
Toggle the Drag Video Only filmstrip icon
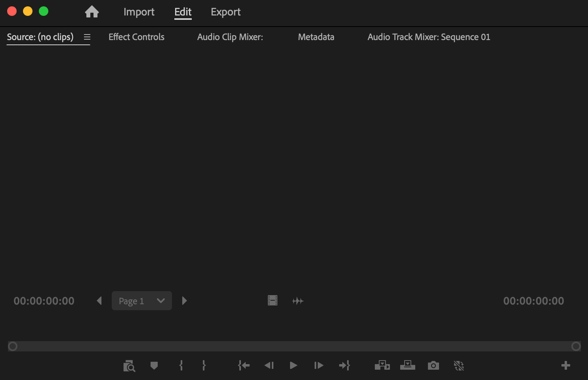click(273, 301)
